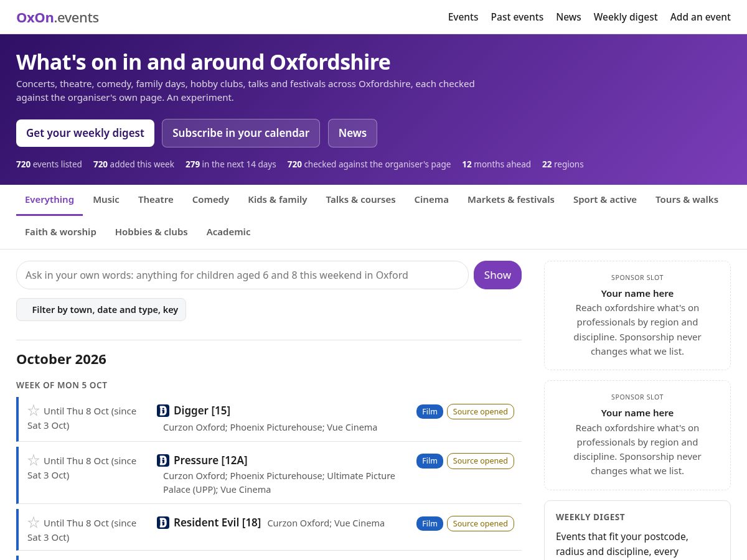Click Source opened badge on Digger [15]
747x560 pixels.
point(481,411)
